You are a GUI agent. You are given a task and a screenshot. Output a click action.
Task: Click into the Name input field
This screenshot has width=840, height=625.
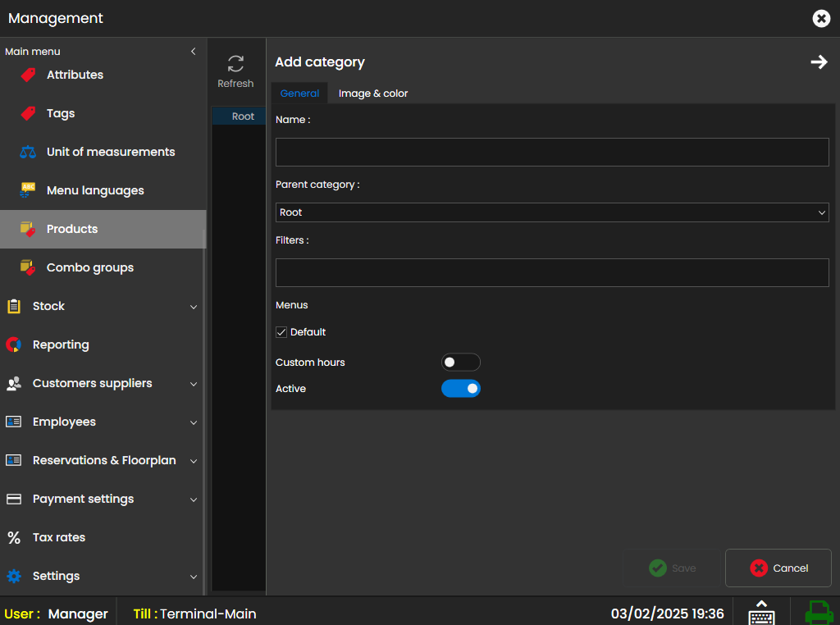pos(552,153)
